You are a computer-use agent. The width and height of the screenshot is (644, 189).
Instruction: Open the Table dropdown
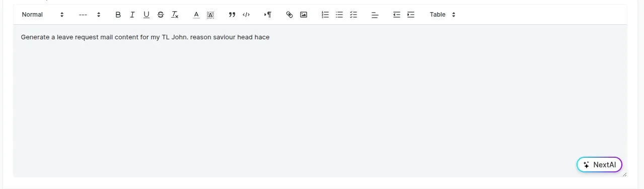[443, 15]
